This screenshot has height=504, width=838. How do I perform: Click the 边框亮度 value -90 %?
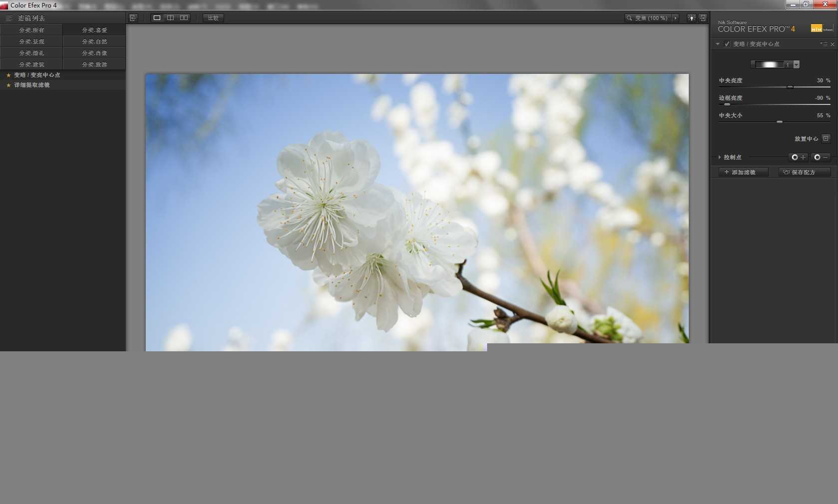point(823,98)
